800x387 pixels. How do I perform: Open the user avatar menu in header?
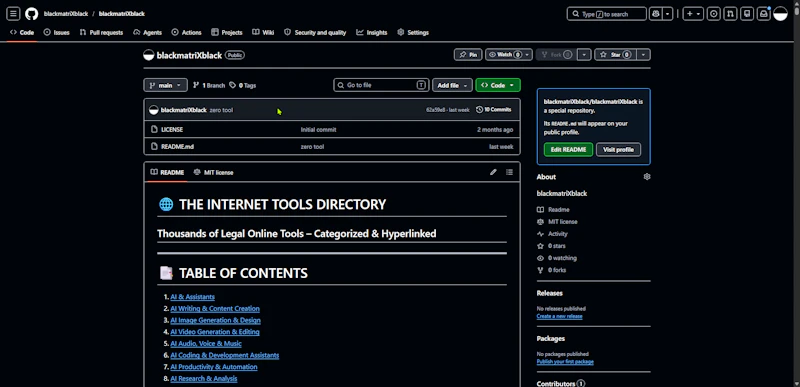781,14
